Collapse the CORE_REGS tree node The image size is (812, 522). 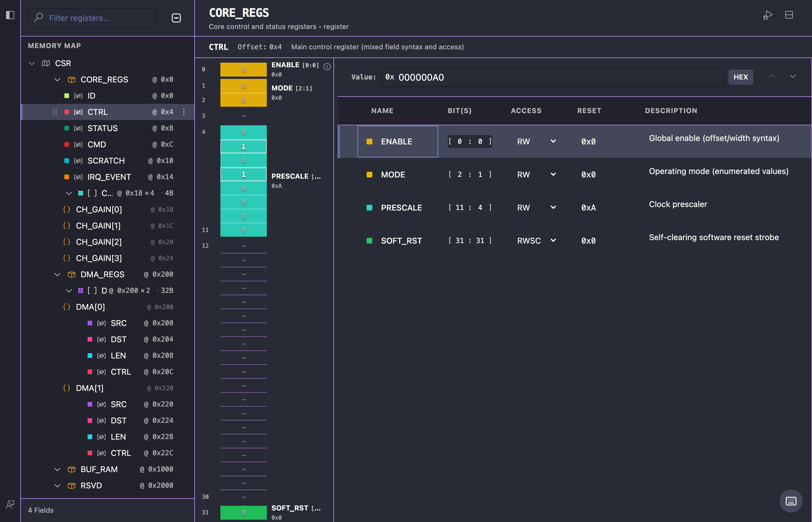pyautogui.click(x=57, y=80)
